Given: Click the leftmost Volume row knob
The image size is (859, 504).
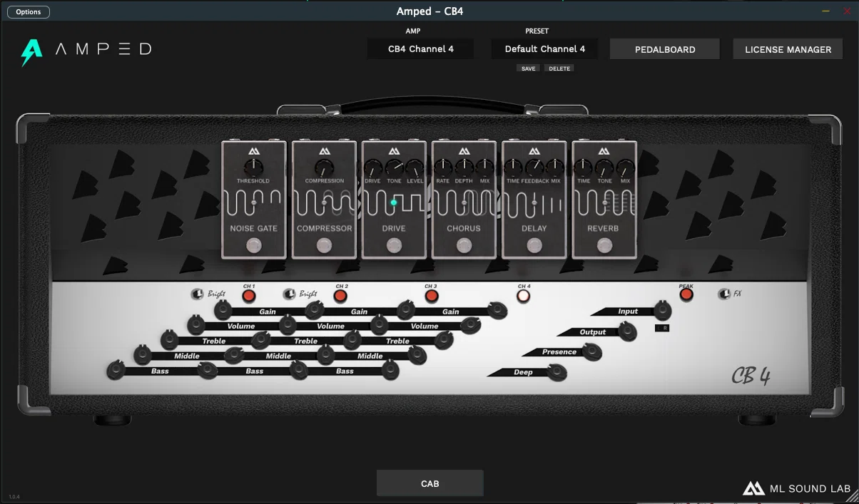Looking at the screenshot, I should 196,326.
